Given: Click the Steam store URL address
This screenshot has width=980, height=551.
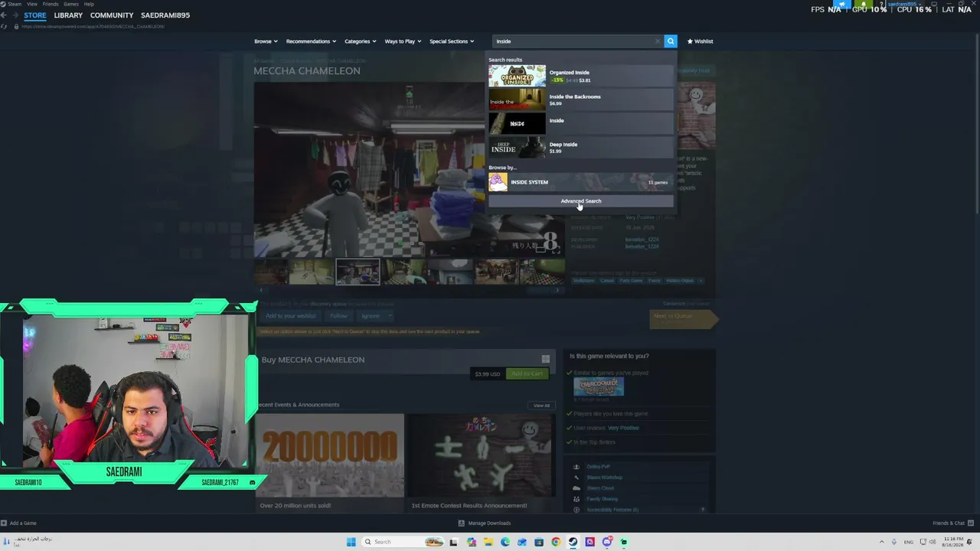Looking at the screenshot, I should pos(93,27).
